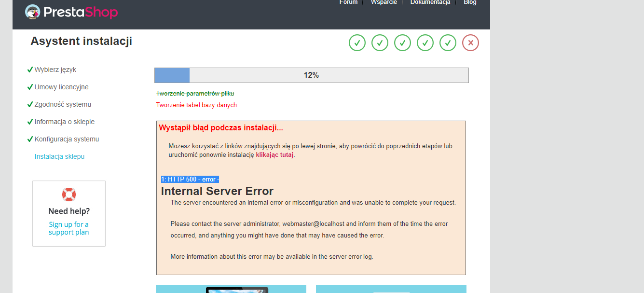Open the Dokumentacja header link
Screen dimensions: 644x293
click(430, 2)
